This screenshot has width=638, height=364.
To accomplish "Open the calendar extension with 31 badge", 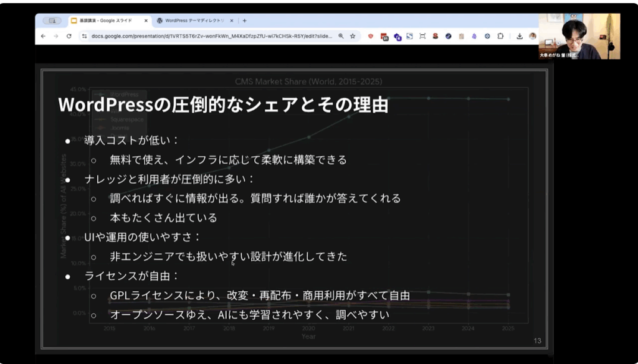I will pyautogui.click(x=384, y=37).
